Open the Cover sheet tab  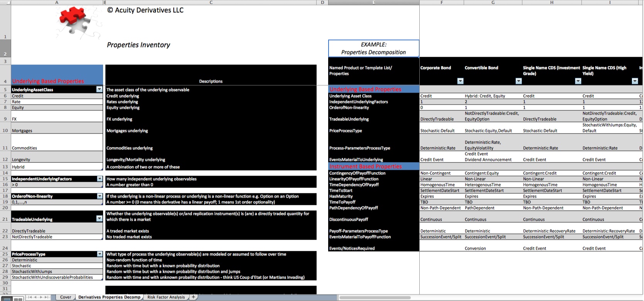pos(66,297)
